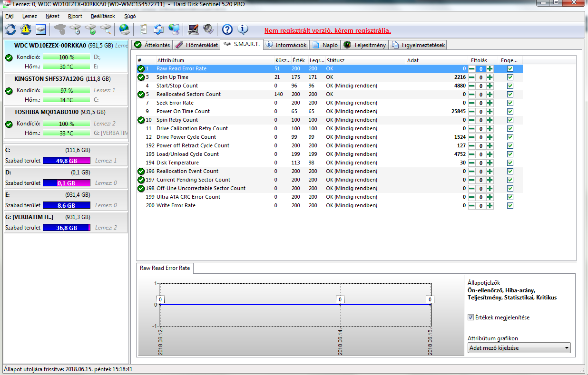
Task: Select the Reallocated Sectors Count attribute row
Action: click(x=188, y=95)
